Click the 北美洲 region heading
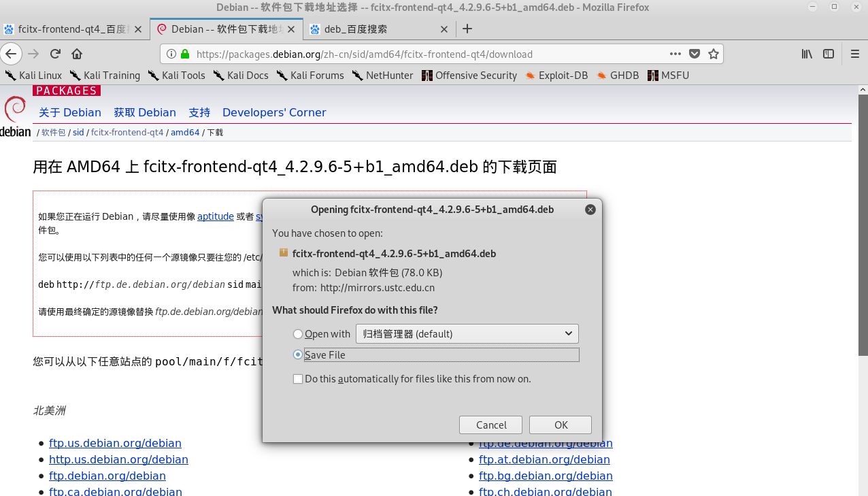Image resolution: width=868 pixels, height=496 pixels. click(50, 410)
